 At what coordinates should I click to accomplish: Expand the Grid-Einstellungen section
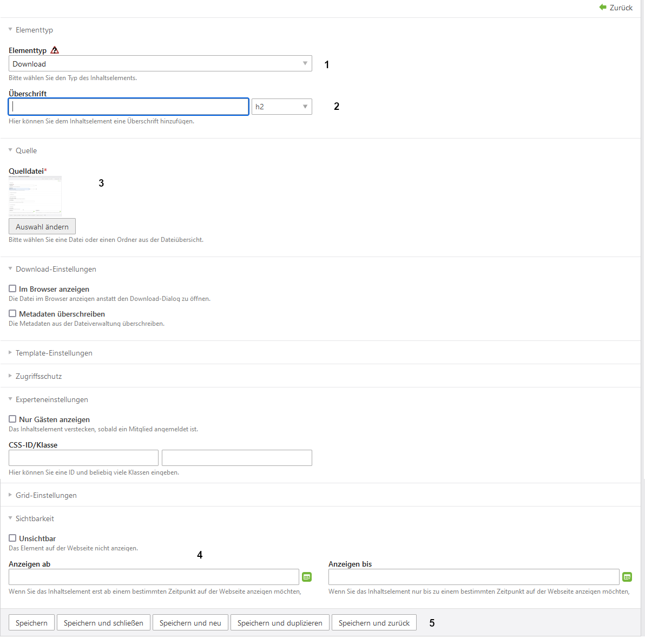click(x=46, y=495)
